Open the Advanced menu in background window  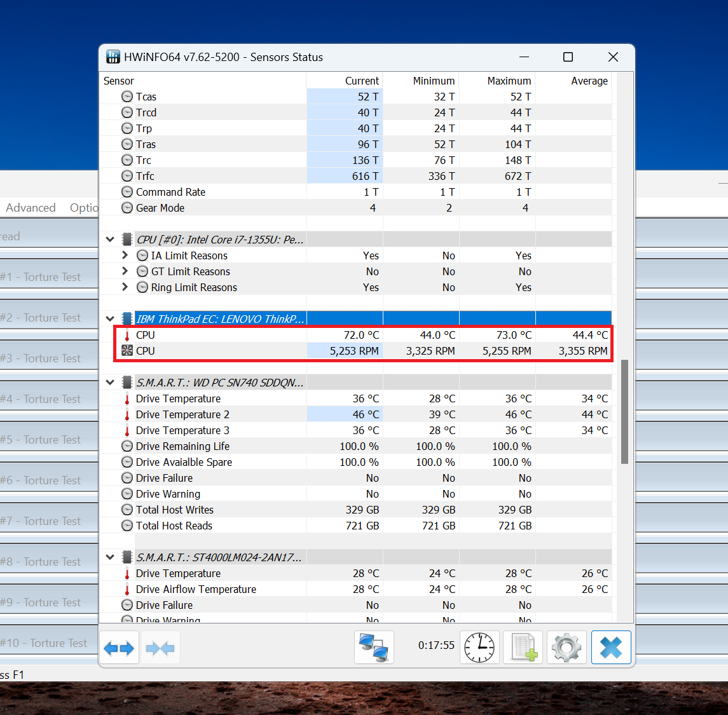coord(31,208)
